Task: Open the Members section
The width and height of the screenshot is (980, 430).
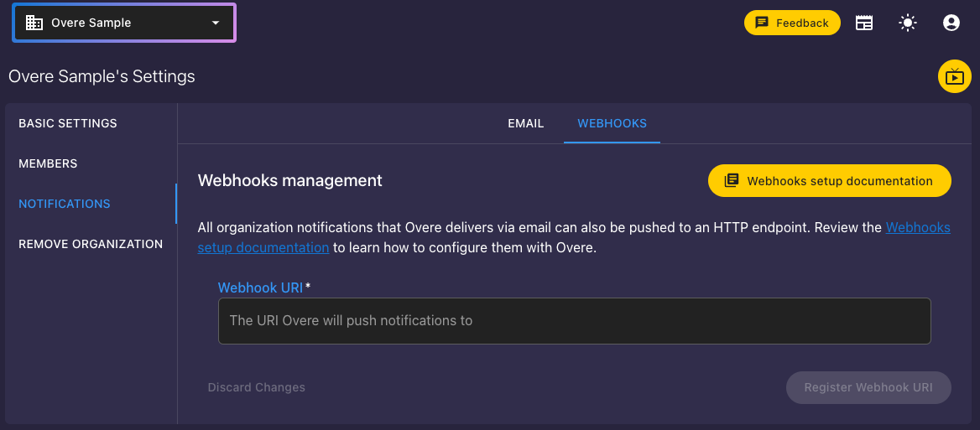Action: tap(48, 163)
